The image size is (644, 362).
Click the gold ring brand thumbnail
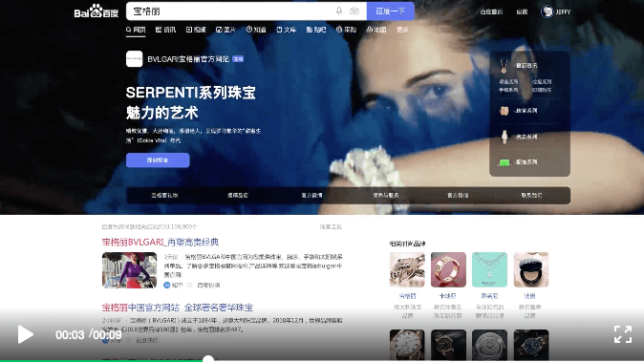pyautogui.click(x=448, y=269)
